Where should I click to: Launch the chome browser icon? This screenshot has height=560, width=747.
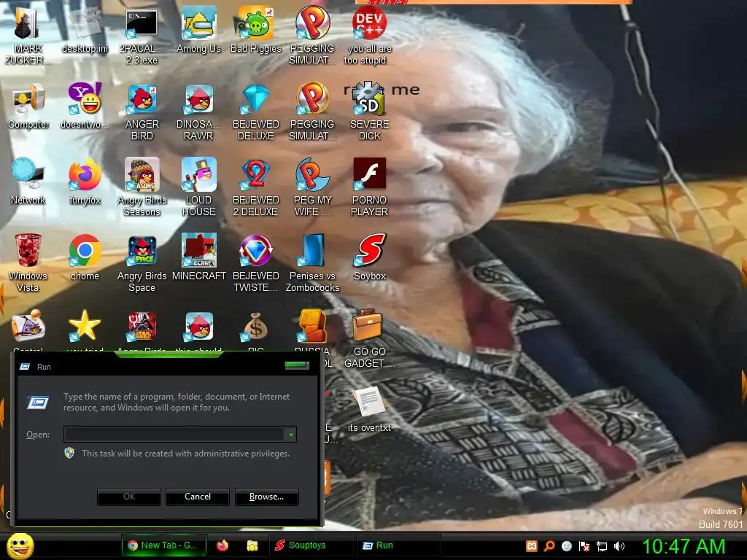85,257
